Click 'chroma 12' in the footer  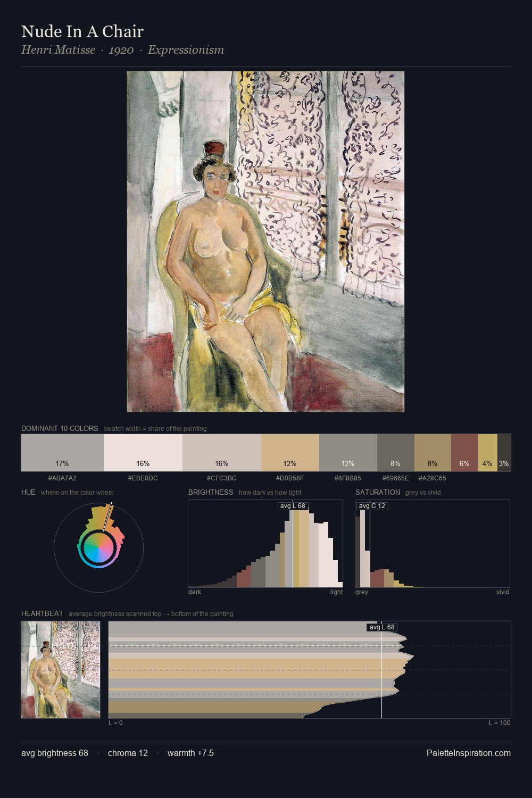coord(128,753)
